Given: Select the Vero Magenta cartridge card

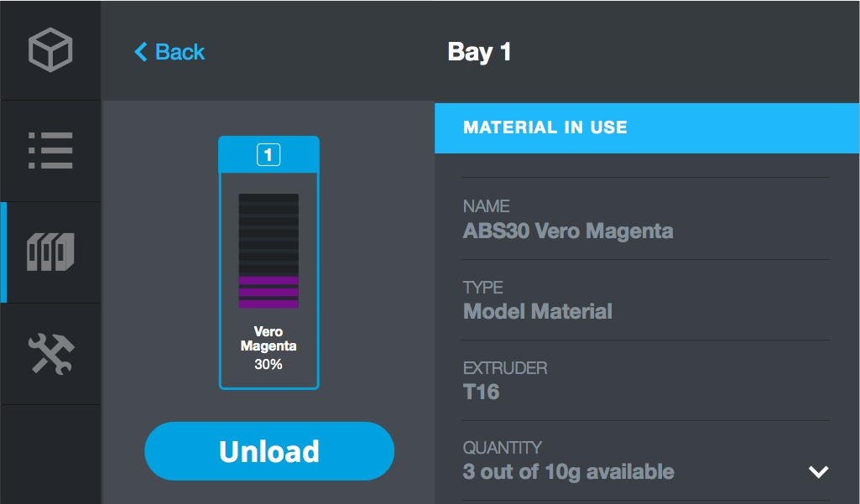Looking at the screenshot, I should pyautogui.click(x=268, y=262).
